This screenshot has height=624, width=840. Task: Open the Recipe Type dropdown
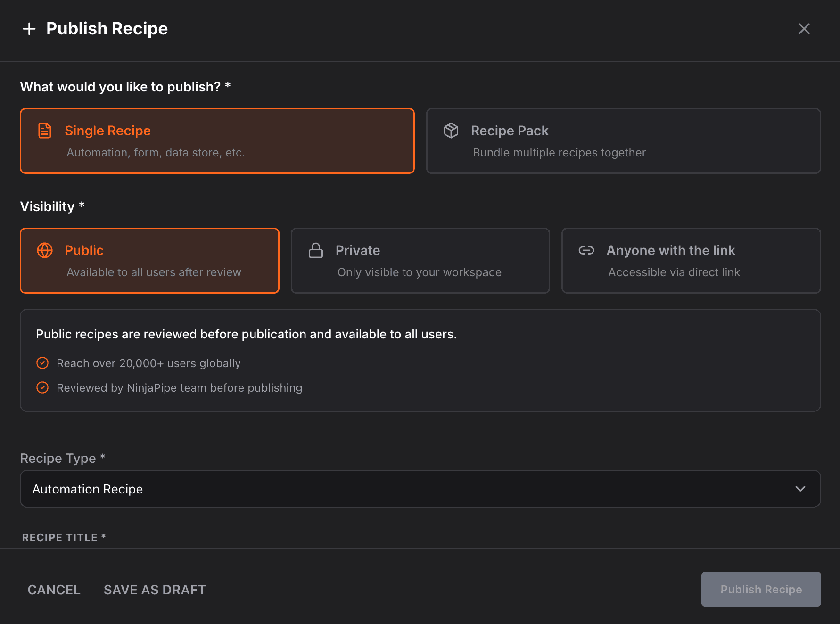[x=420, y=489]
